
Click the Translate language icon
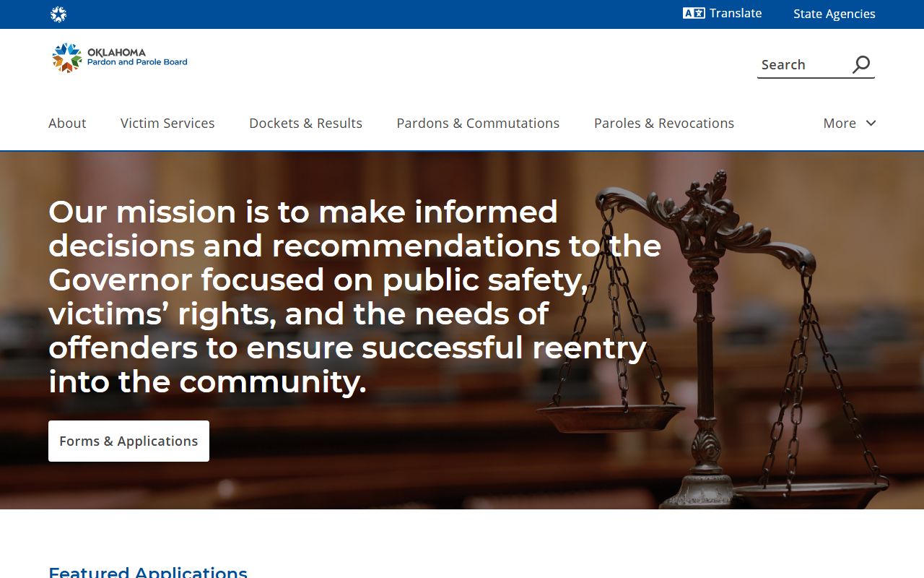(x=694, y=13)
